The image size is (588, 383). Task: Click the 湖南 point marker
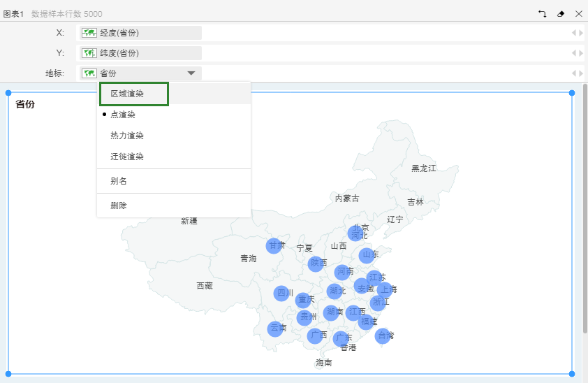tap(331, 312)
